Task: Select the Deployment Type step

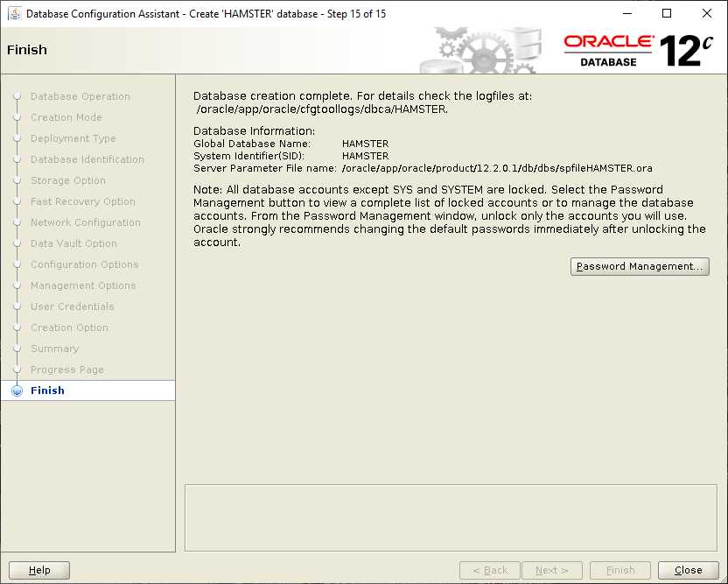Action: click(x=73, y=138)
